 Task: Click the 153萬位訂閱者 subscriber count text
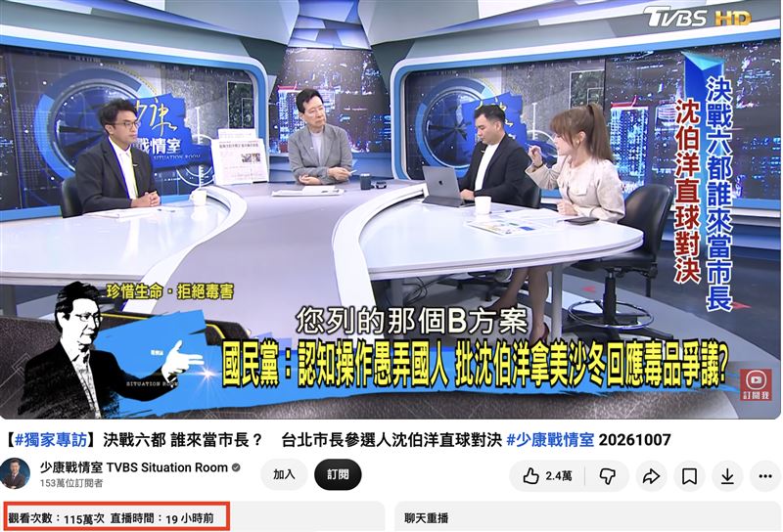pyautogui.click(x=71, y=483)
